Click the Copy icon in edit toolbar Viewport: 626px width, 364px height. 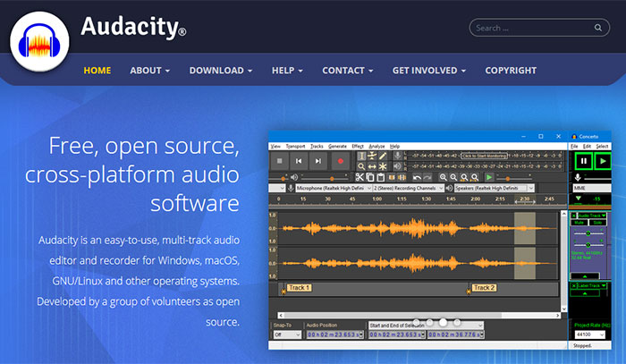click(370, 177)
